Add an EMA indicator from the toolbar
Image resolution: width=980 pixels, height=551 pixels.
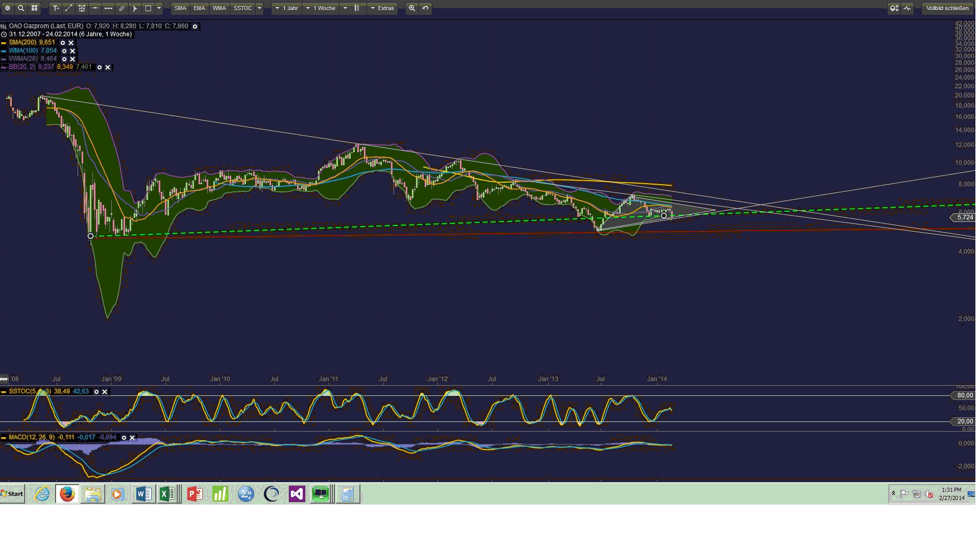[x=200, y=8]
